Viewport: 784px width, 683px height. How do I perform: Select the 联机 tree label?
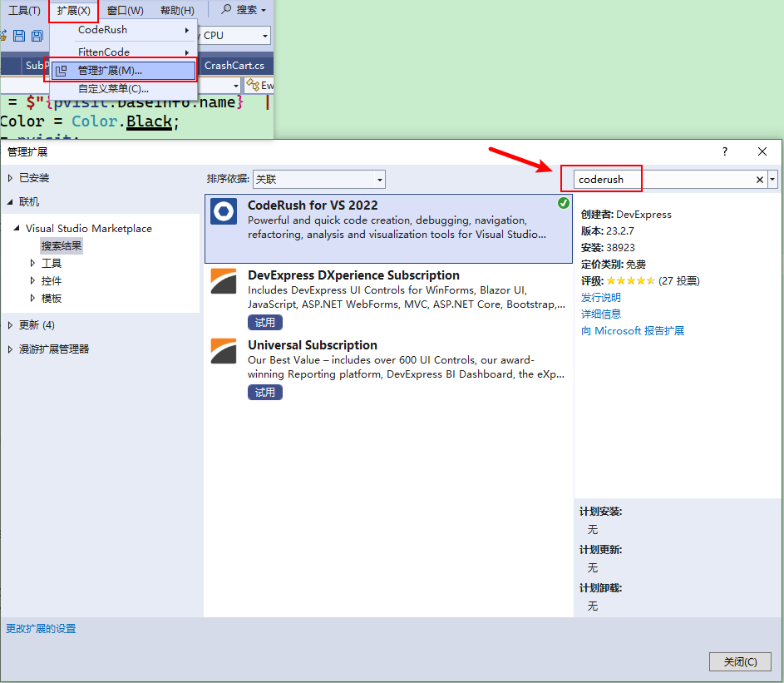tap(29, 201)
